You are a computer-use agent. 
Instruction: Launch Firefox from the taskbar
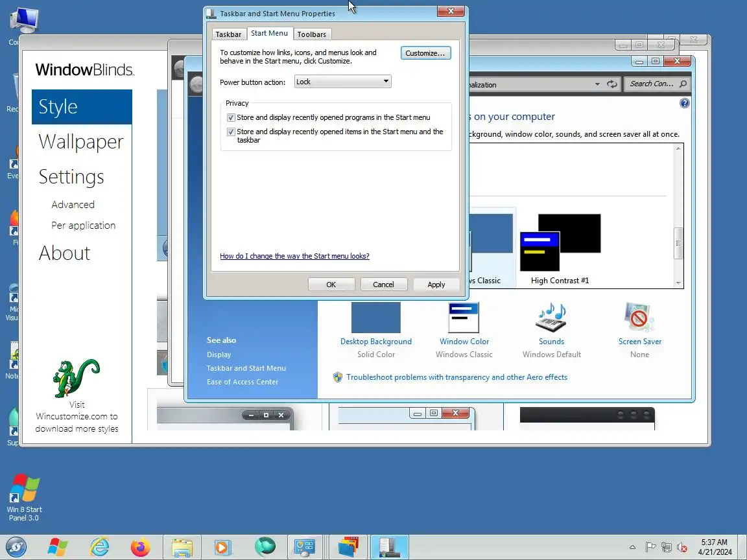141,547
